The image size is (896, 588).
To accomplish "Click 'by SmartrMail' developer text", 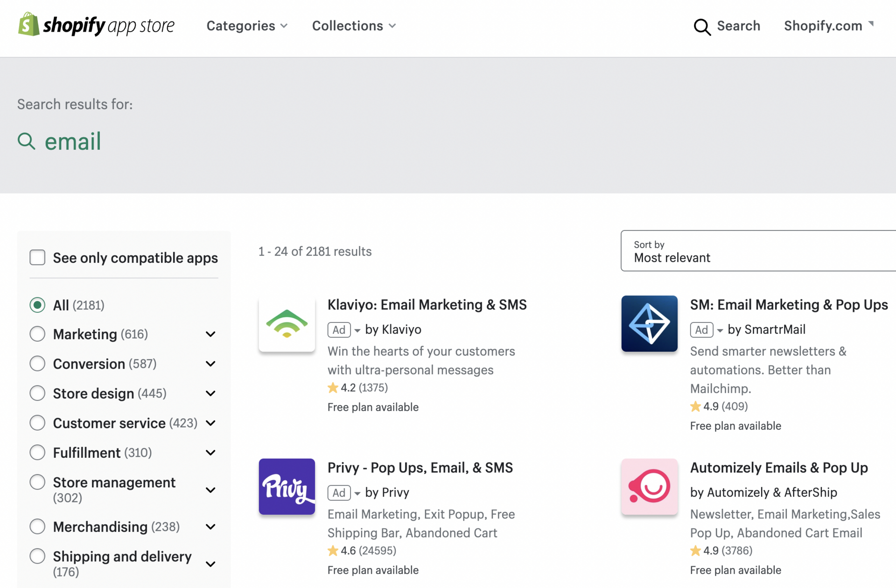I will pyautogui.click(x=766, y=329).
